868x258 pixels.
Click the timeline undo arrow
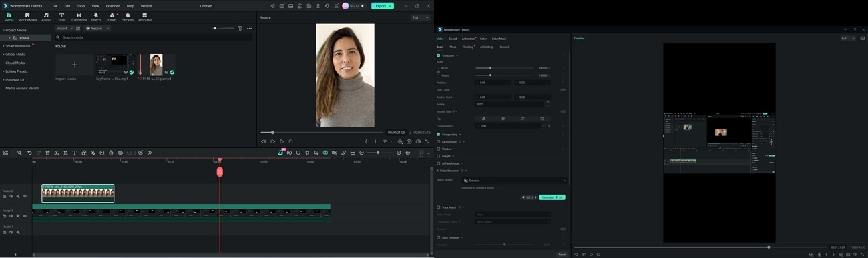point(29,153)
